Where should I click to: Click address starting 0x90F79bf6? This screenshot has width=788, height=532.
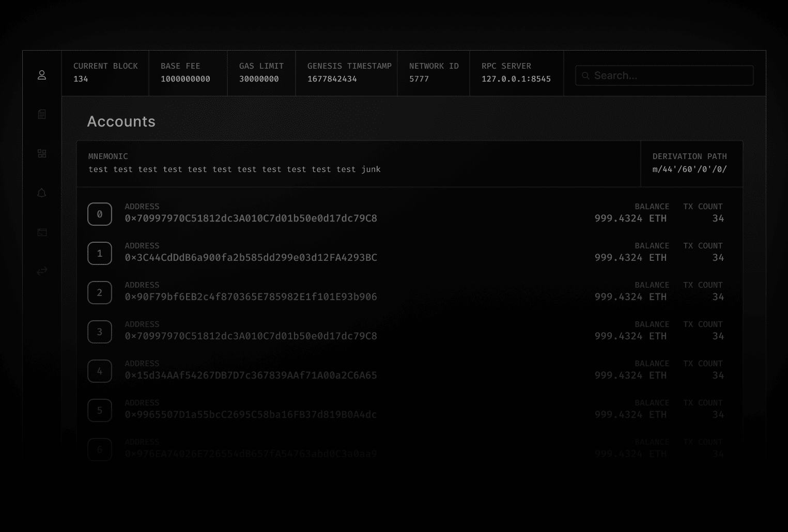coord(251,297)
